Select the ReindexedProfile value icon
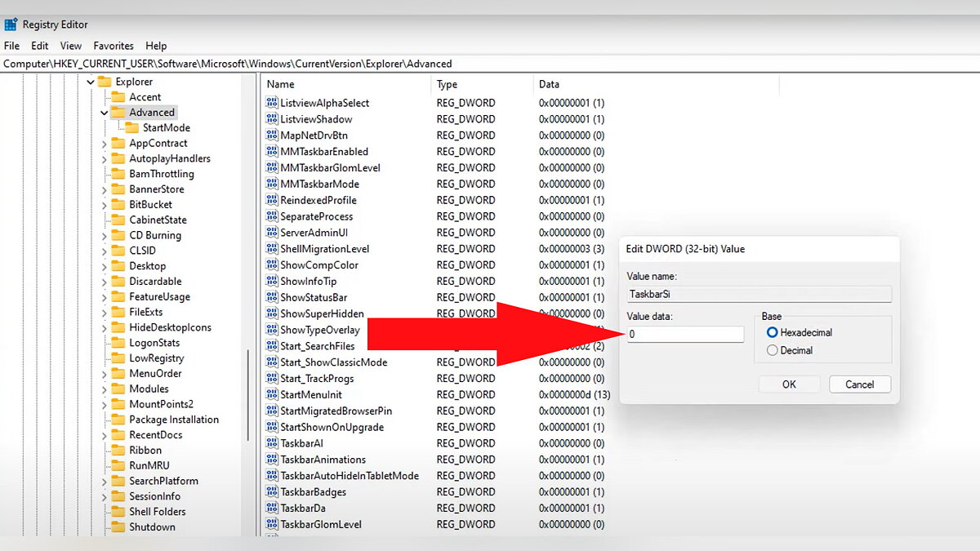 pyautogui.click(x=273, y=200)
